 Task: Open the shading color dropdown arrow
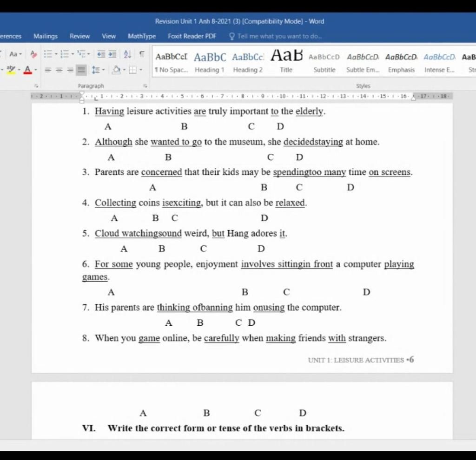(x=124, y=70)
